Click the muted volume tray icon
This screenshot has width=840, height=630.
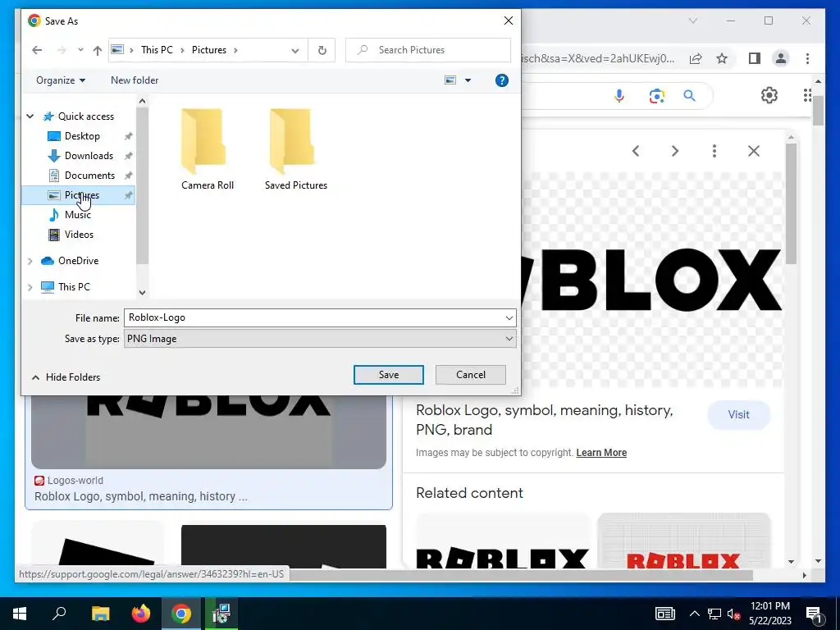coord(733,614)
